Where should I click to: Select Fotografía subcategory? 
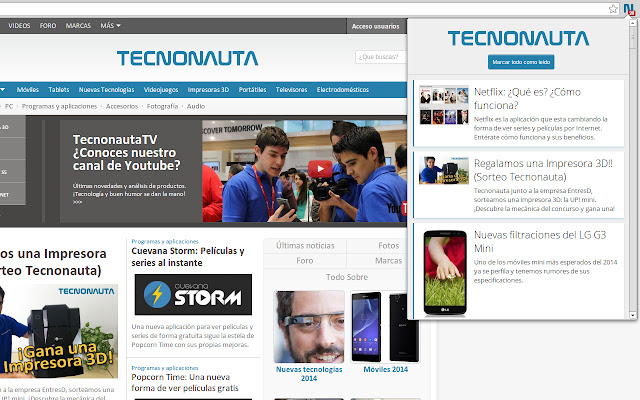click(162, 106)
